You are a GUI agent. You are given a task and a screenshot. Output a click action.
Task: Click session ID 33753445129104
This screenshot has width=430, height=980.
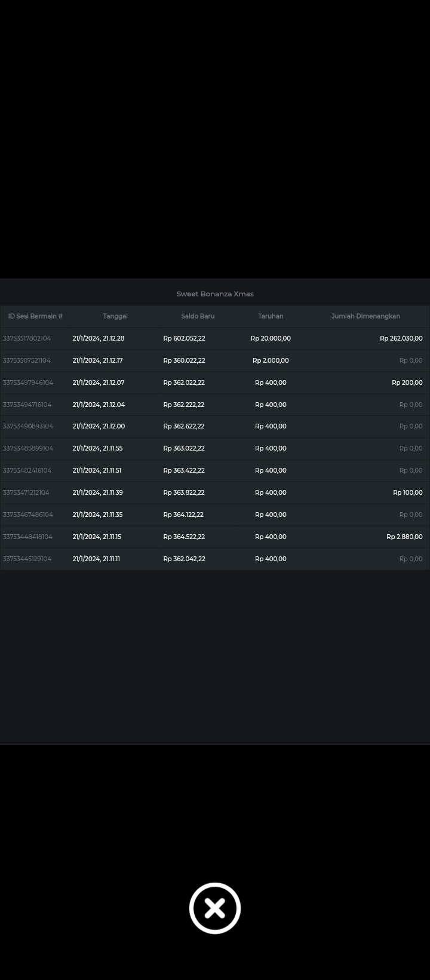[27, 559]
